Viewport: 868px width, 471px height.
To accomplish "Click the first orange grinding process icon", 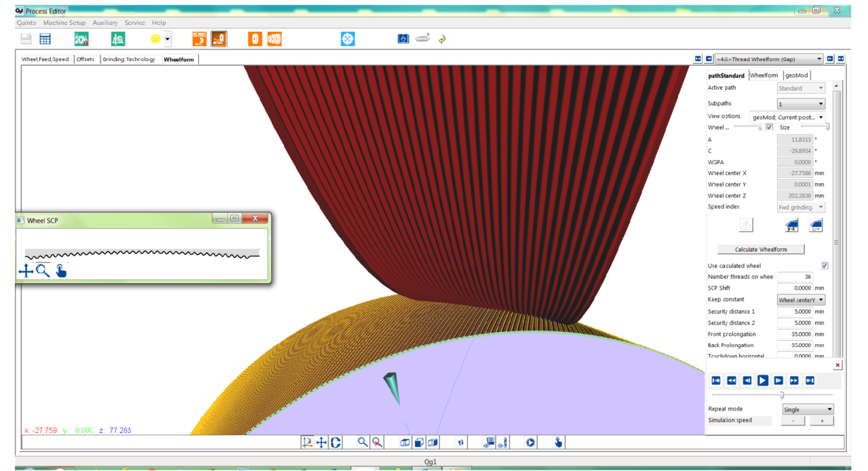I will pos(199,39).
